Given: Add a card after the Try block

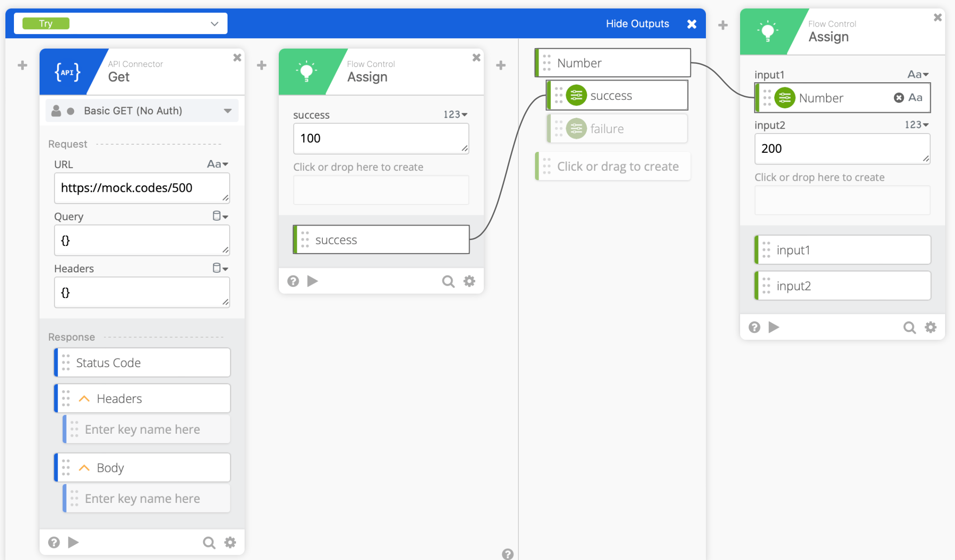Looking at the screenshot, I should point(723,25).
